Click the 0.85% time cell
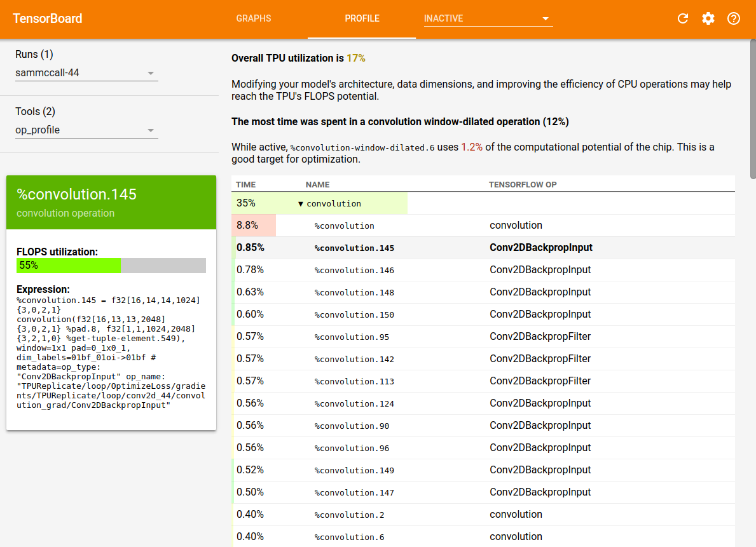756x547 pixels. click(251, 247)
